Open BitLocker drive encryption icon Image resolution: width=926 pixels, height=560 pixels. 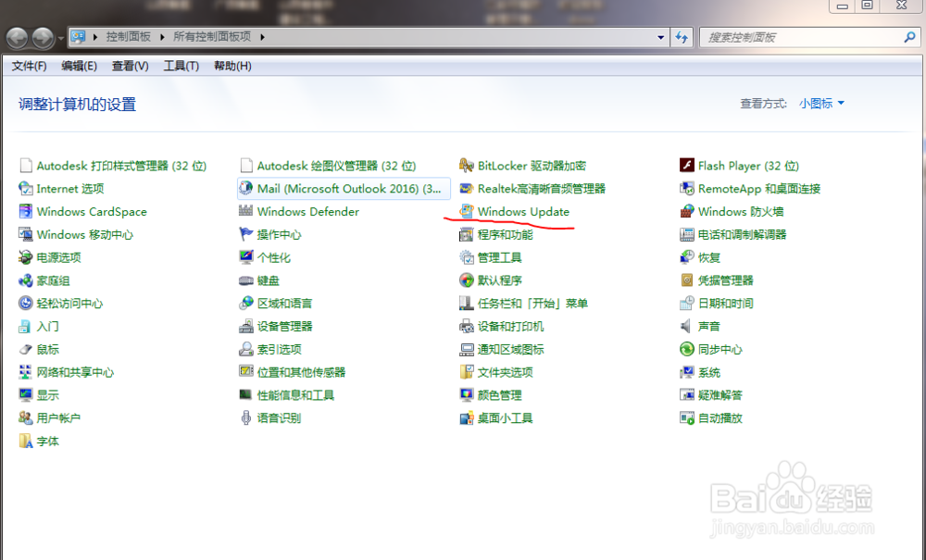click(x=467, y=166)
